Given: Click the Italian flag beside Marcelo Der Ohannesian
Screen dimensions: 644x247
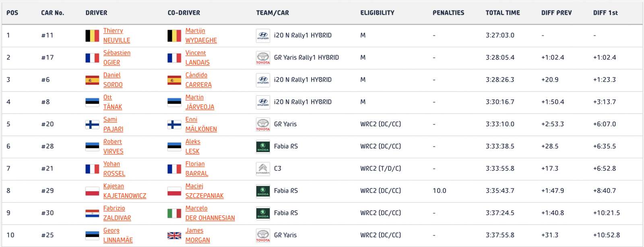Looking at the screenshot, I should [174, 213].
